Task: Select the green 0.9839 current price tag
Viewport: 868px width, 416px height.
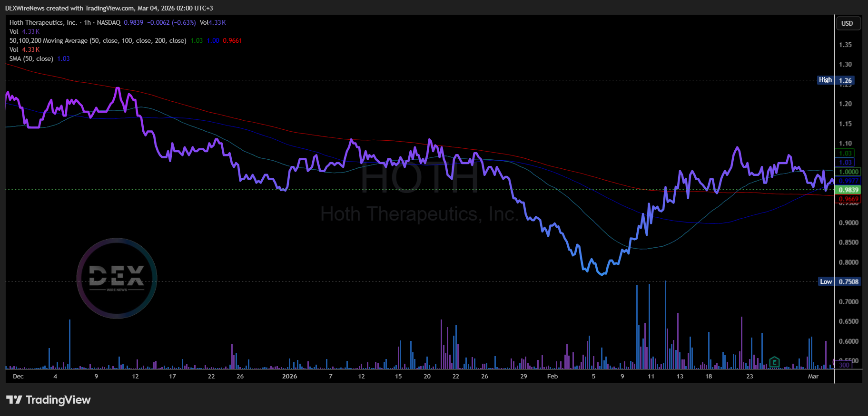Action: tap(848, 190)
